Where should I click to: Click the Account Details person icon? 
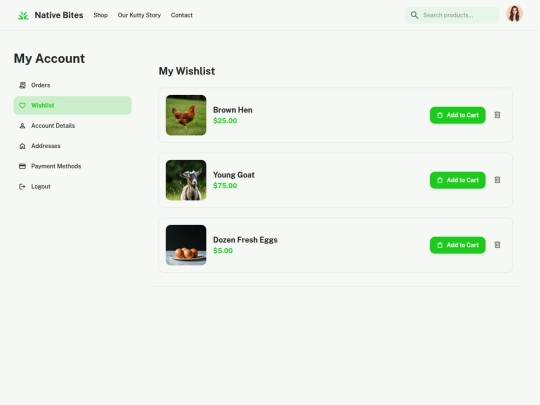click(22, 126)
